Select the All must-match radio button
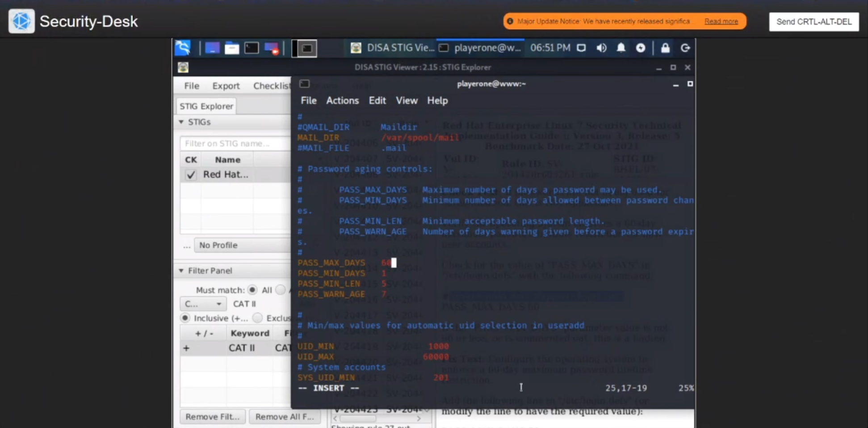 (x=252, y=290)
